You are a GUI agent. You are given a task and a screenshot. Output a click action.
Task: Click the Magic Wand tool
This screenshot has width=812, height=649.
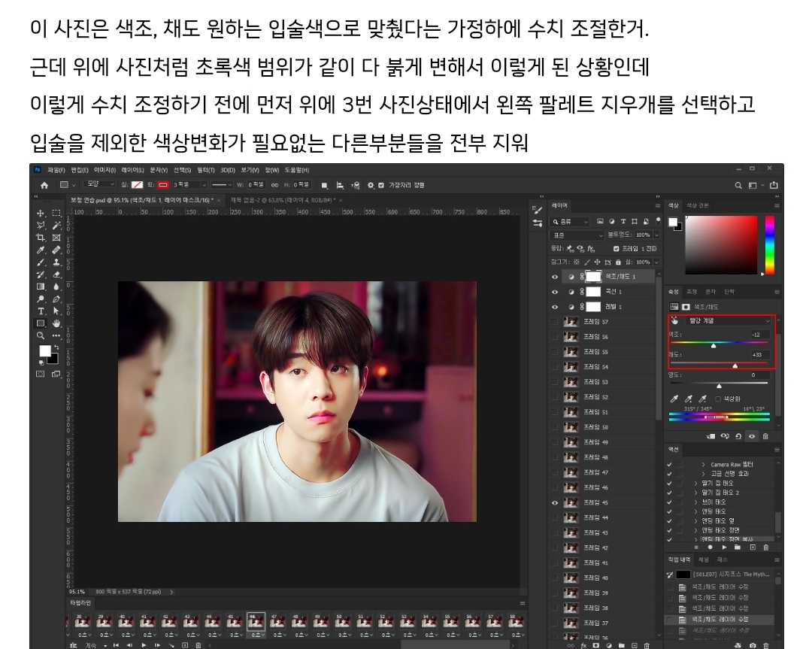click(x=56, y=226)
